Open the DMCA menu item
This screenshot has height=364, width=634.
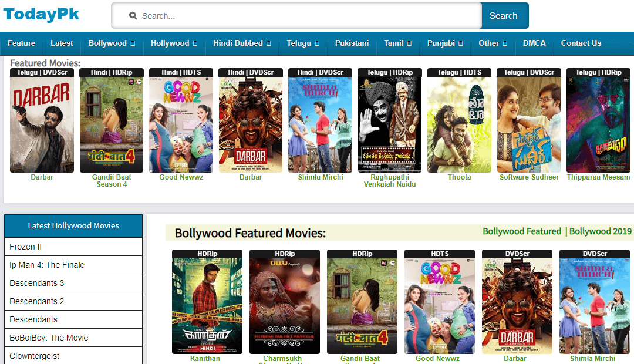(534, 43)
